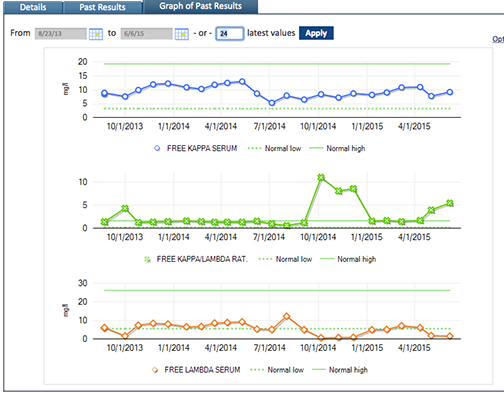Click the 7/1/2014 axis label in kappa chart

pos(269,126)
